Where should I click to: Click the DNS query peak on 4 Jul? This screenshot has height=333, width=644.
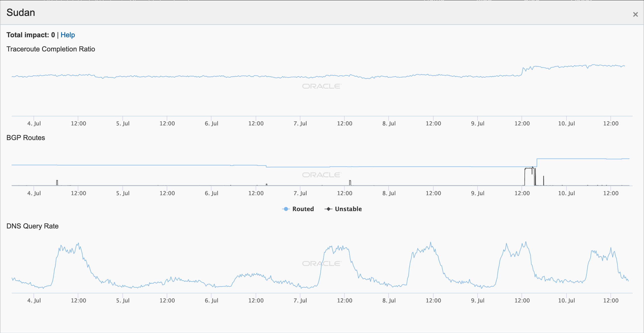pyautogui.click(x=78, y=243)
